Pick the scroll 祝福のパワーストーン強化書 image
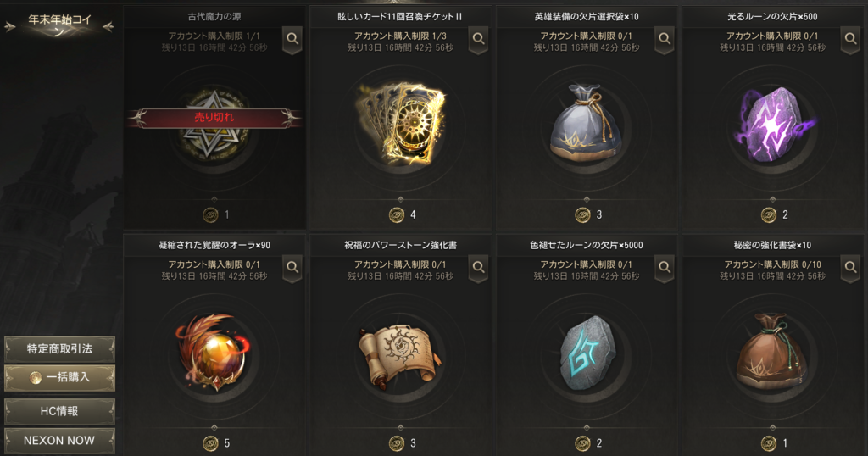This screenshot has width=868, height=456. 400,354
